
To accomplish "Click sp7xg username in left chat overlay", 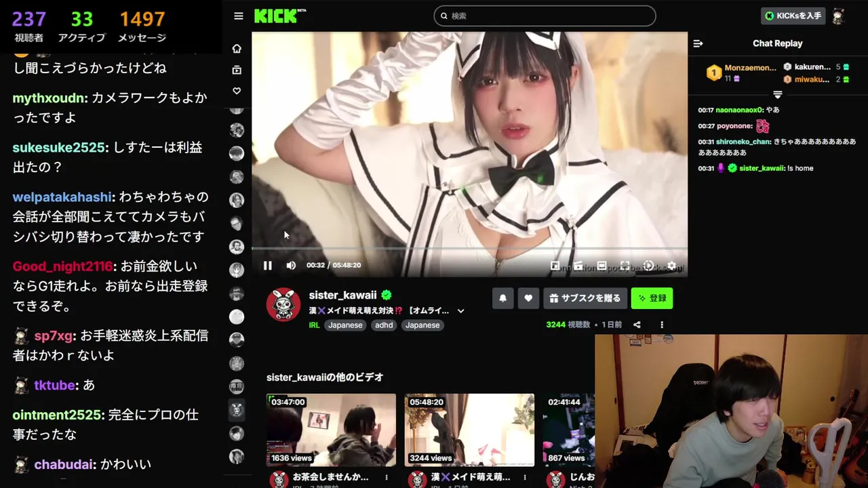I will (54, 336).
